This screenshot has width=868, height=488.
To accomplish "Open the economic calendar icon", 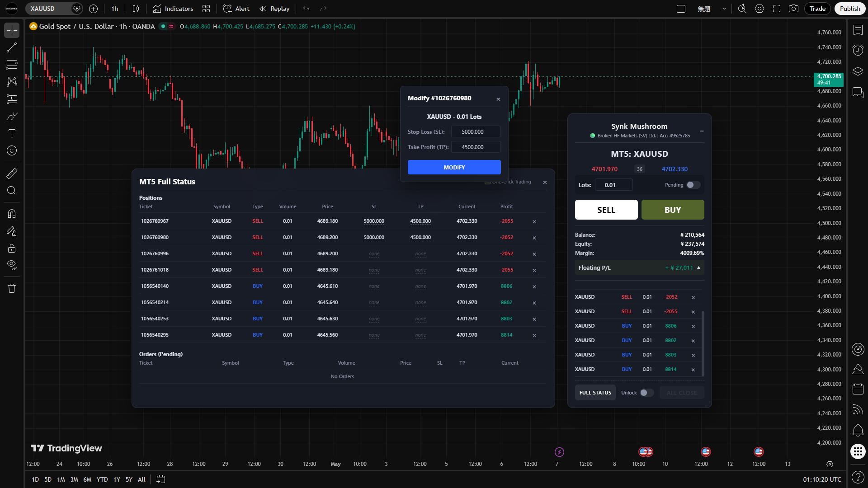I will coord(858,389).
